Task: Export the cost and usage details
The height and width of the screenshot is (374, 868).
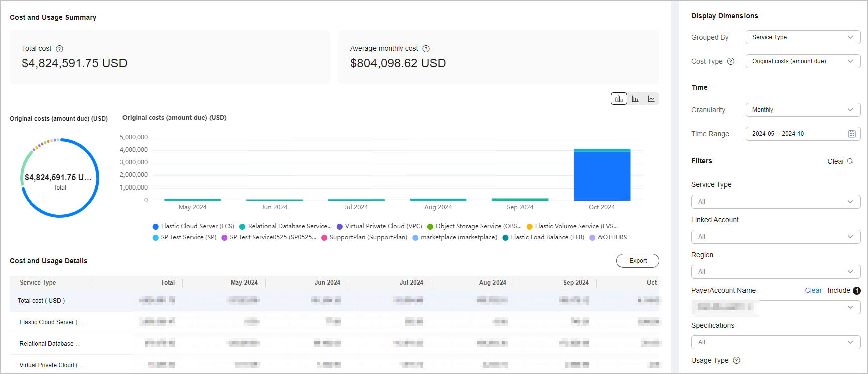Action: click(638, 261)
